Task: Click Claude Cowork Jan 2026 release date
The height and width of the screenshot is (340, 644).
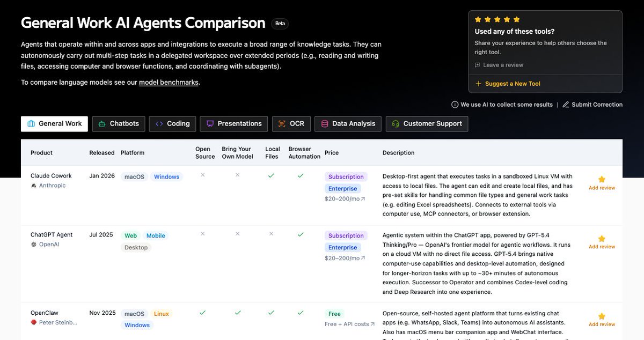Action: [102, 176]
